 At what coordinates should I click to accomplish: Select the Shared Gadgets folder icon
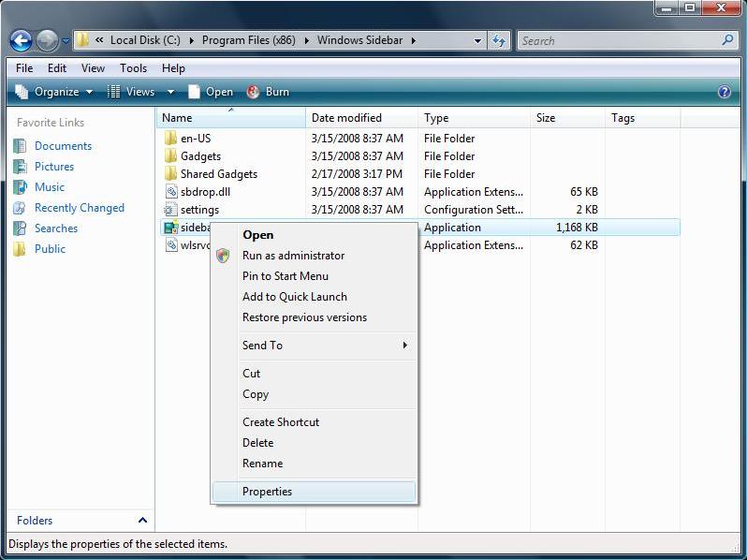pyautogui.click(x=170, y=173)
